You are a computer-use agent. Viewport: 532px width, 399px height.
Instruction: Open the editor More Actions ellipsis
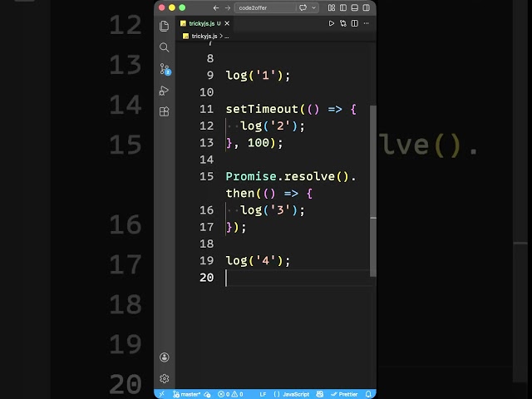(366, 23)
